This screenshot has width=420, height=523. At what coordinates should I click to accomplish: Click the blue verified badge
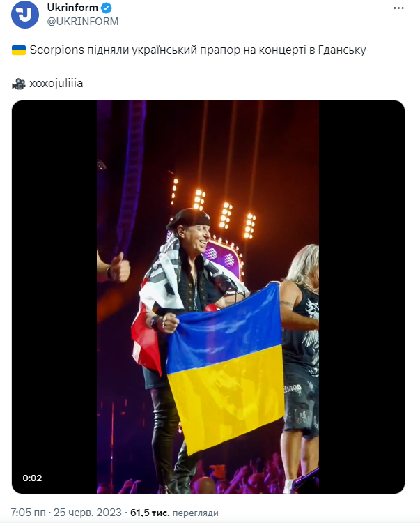pos(107,8)
